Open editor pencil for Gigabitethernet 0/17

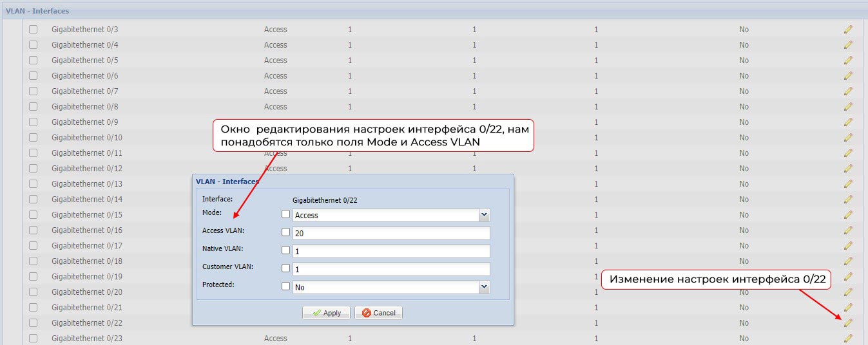848,246
